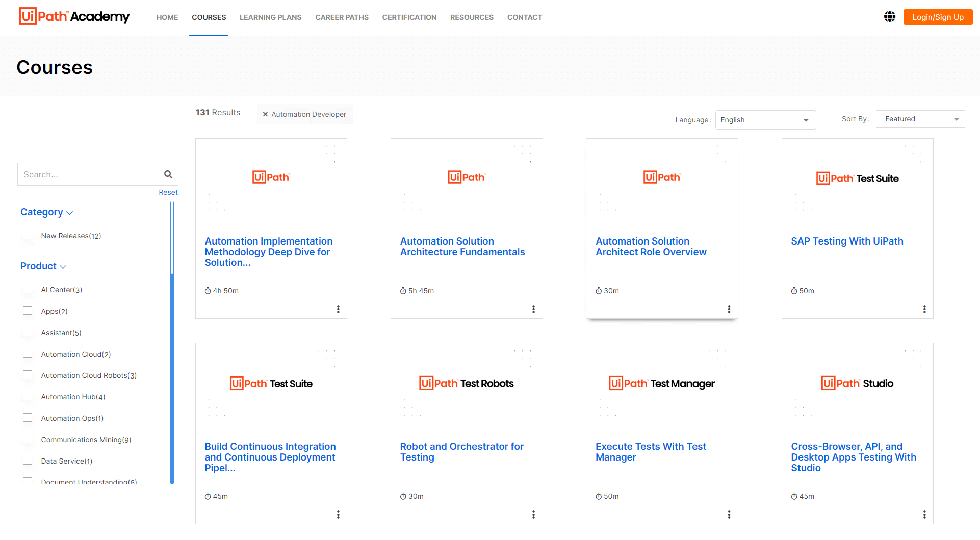Open options menu on Cross-Browser, API card
Viewport: 980px width, 540px height.
tap(924, 515)
